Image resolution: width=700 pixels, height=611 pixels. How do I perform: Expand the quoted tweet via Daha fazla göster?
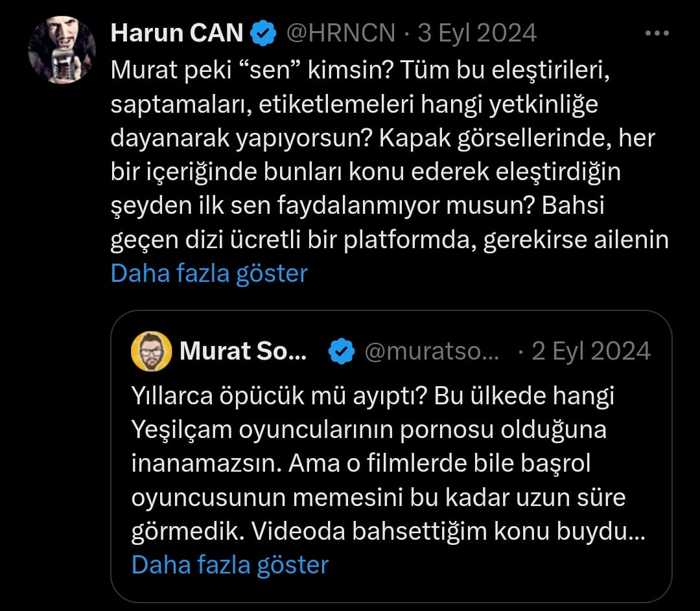[x=229, y=564]
